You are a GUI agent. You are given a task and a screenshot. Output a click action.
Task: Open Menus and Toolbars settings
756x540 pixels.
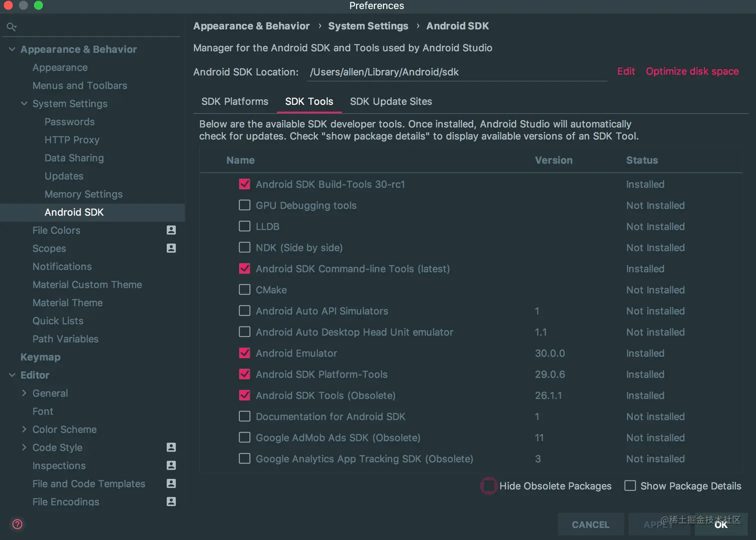(80, 85)
